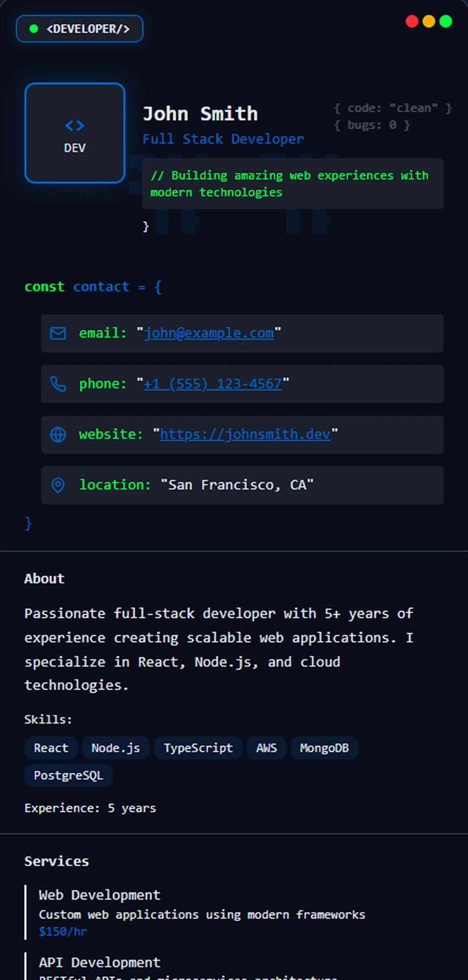Select the Node.js skill tag

pyautogui.click(x=116, y=748)
